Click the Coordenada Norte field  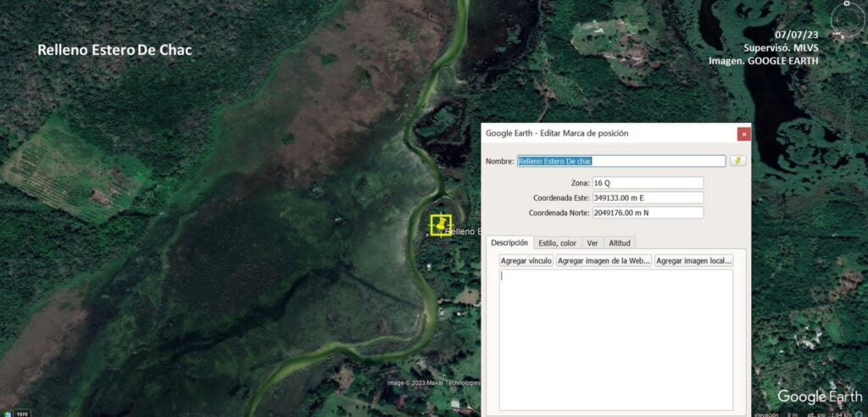[x=648, y=213]
